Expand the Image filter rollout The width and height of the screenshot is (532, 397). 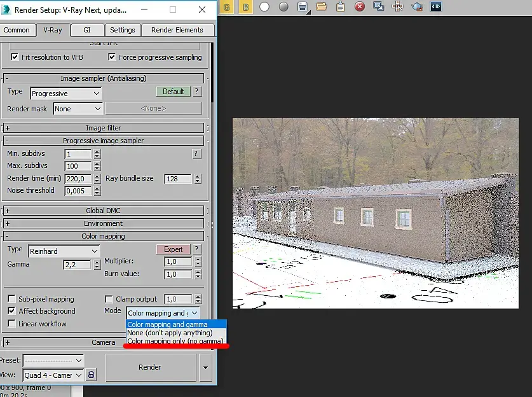103,128
